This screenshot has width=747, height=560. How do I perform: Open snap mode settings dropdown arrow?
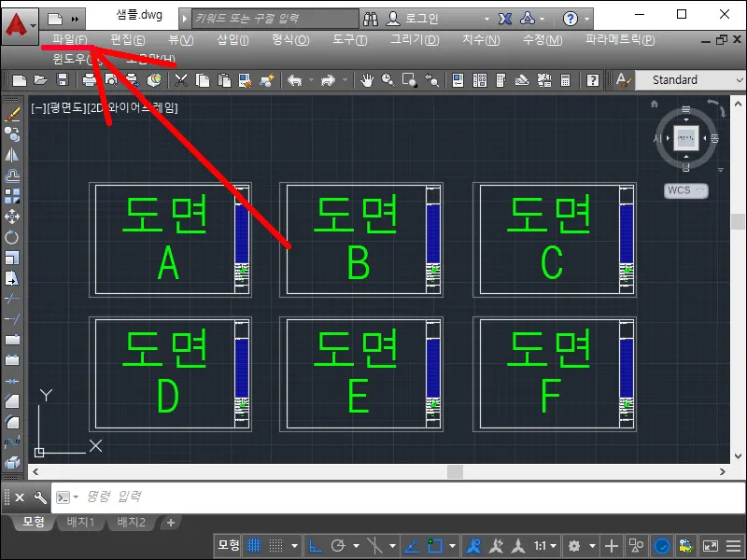point(295,546)
